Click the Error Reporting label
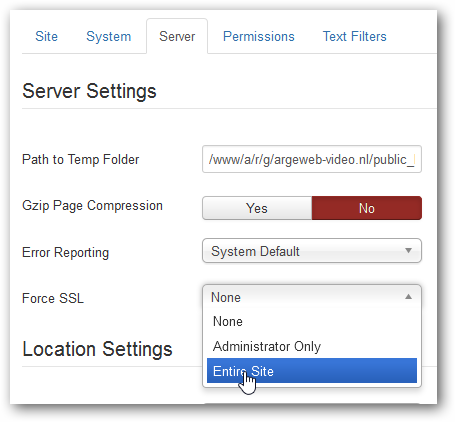455x422 pixels. click(66, 253)
